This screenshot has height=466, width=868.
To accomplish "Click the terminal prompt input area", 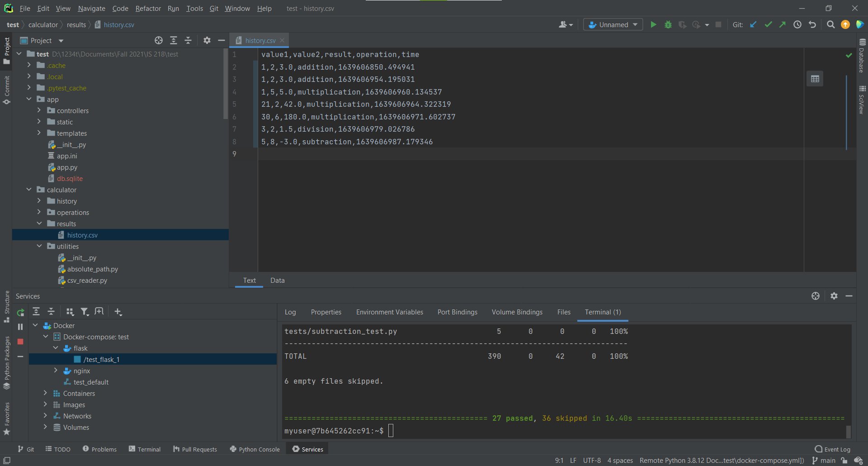I will pos(391,431).
